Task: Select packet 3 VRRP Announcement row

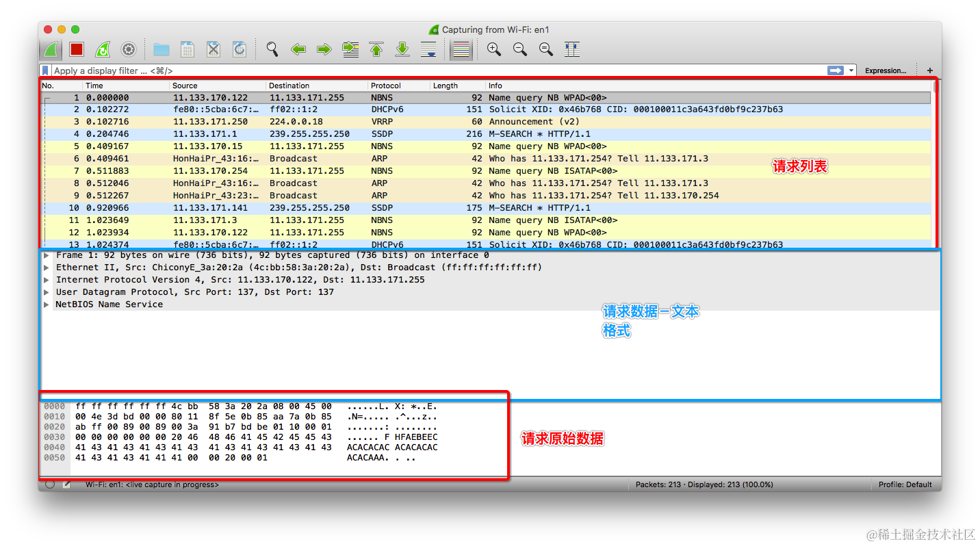Action: pos(486,122)
